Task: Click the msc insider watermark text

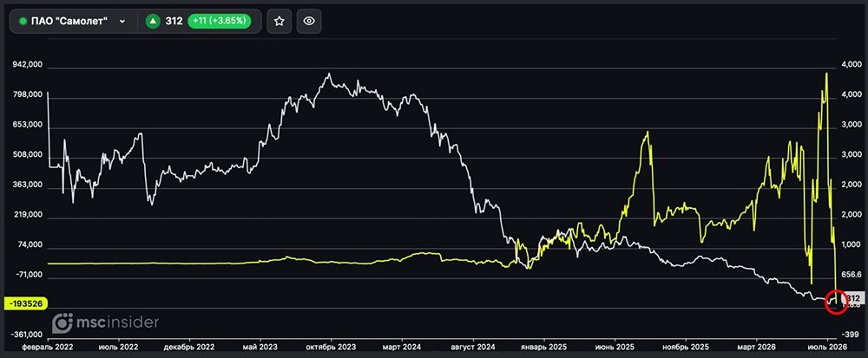Action: click(x=118, y=322)
